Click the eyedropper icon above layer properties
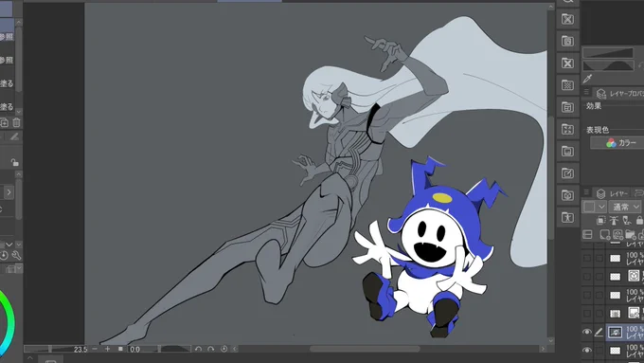Image resolution: width=644 pixels, height=363 pixels. pyautogui.click(x=587, y=79)
